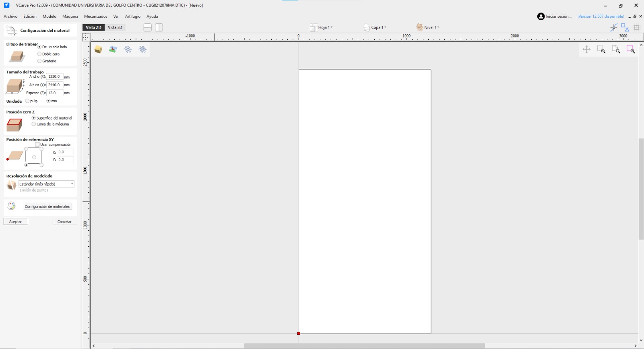
Task: Activate the zoom to box tool
Action: [602, 50]
